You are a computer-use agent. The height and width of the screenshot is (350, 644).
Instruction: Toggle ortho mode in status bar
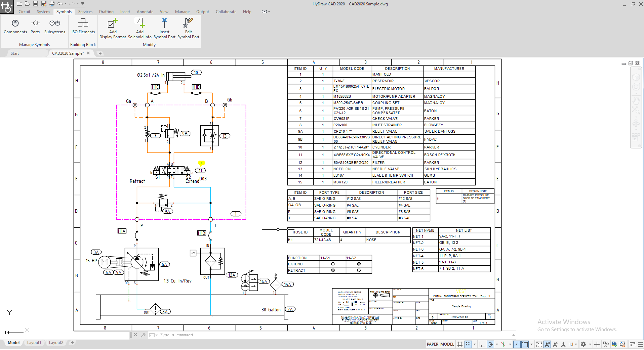point(482,344)
